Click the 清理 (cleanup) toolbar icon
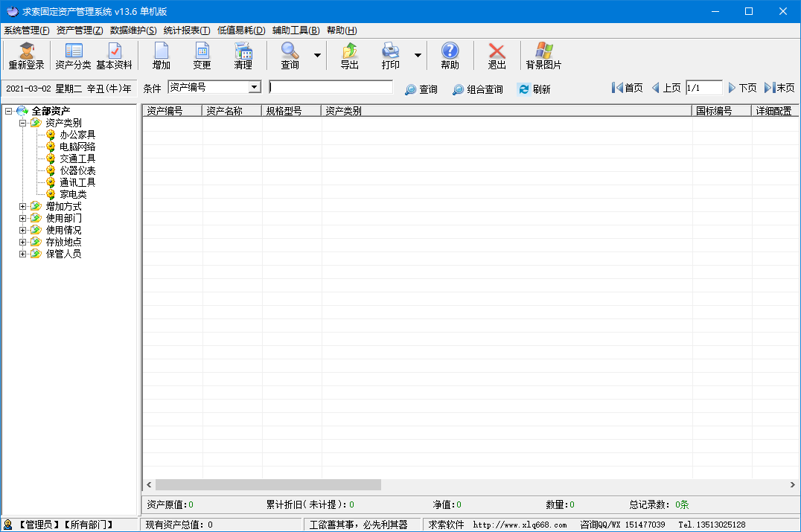The width and height of the screenshot is (801, 532). pyautogui.click(x=243, y=56)
